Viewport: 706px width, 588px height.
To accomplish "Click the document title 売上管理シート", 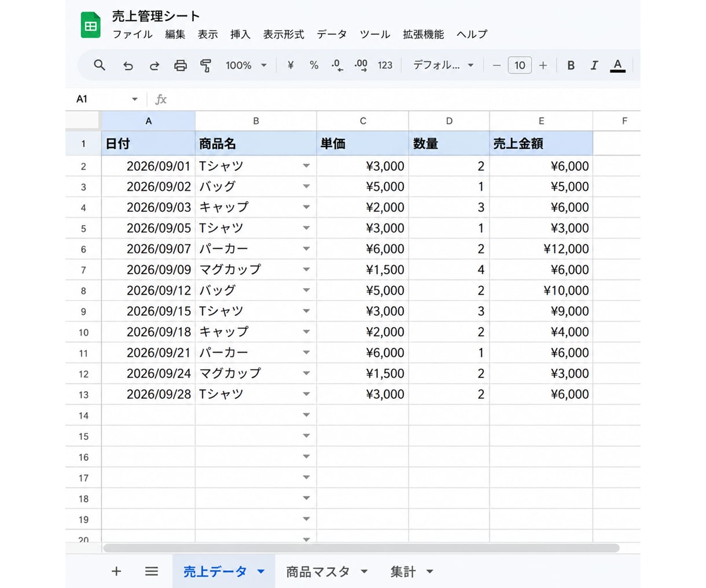I will (156, 16).
